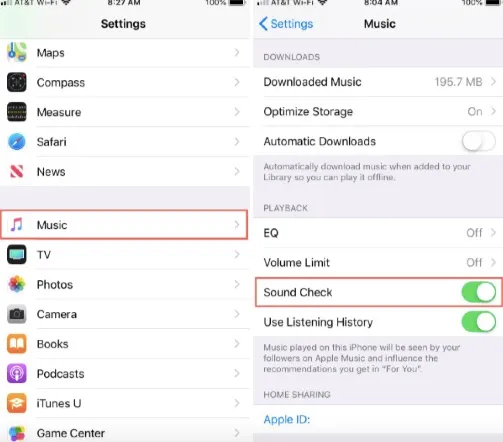The height and width of the screenshot is (442, 503).
Task: Select the Music settings row
Action: click(124, 225)
